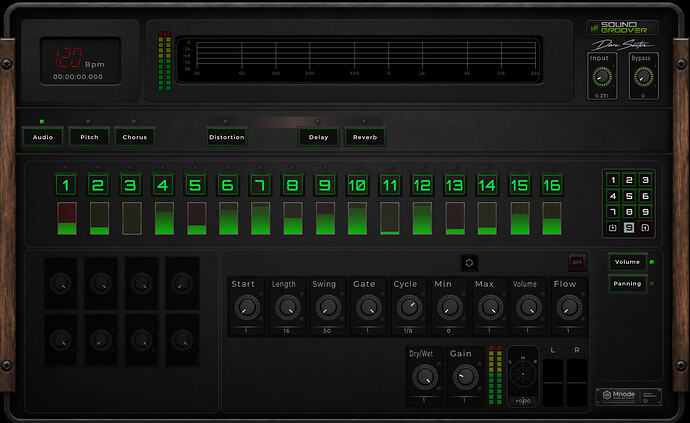The image size is (690, 423).
Task: Select pattern preset 1 in keypad
Action: [613, 180]
